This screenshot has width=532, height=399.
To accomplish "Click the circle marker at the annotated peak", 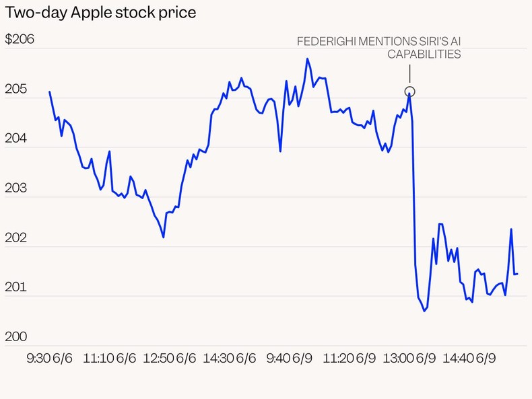I will pyautogui.click(x=409, y=92).
